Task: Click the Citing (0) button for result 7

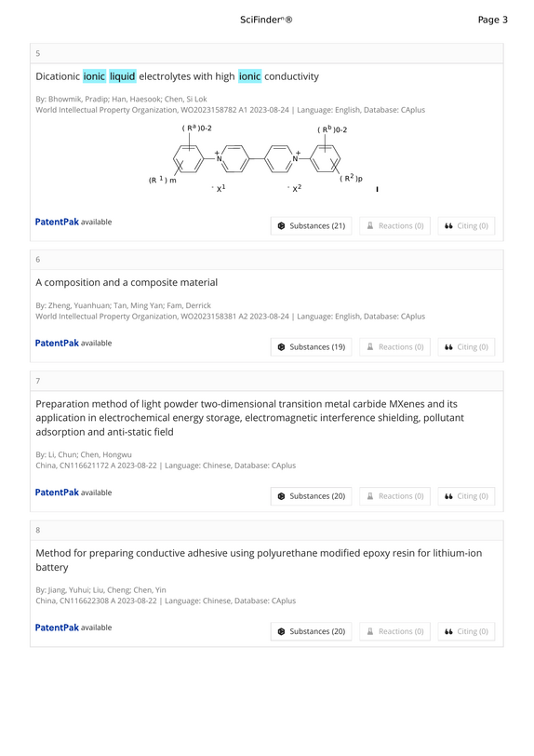Action: pyautogui.click(x=466, y=496)
